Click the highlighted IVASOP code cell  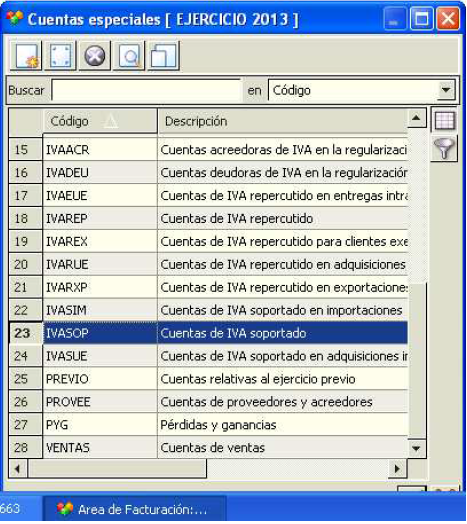click(100, 333)
